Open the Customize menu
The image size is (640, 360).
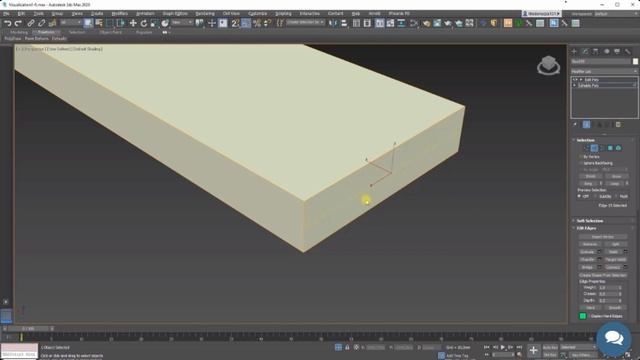pos(258,14)
